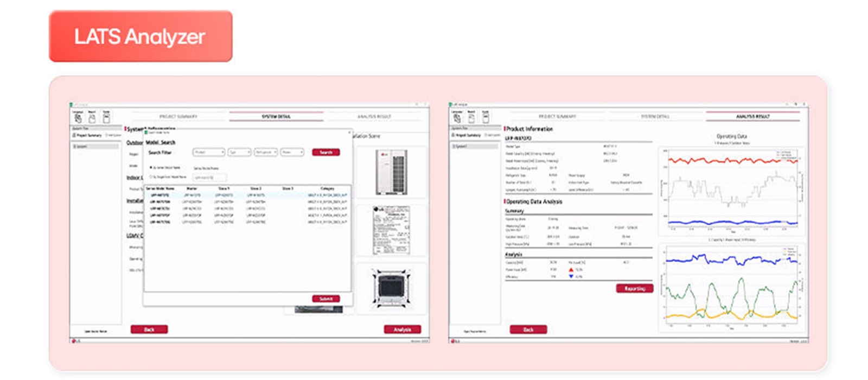Open the Product dropdown in Search Filter

point(208,153)
